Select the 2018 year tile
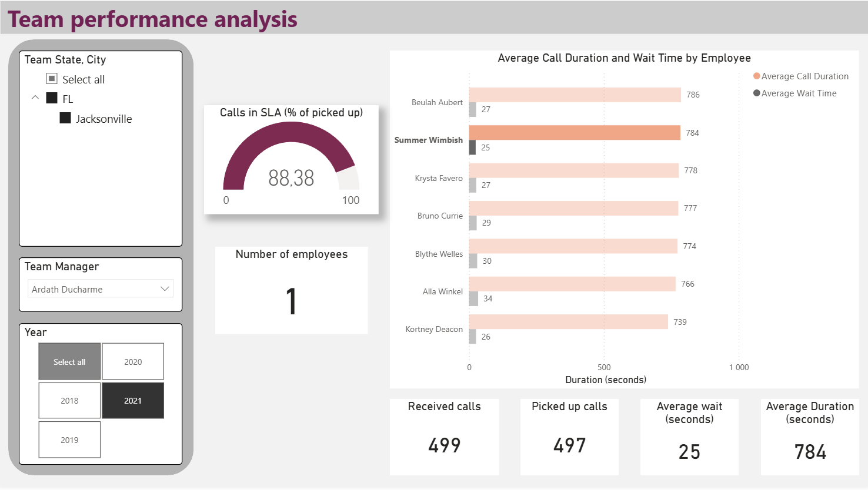 click(69, 401)
